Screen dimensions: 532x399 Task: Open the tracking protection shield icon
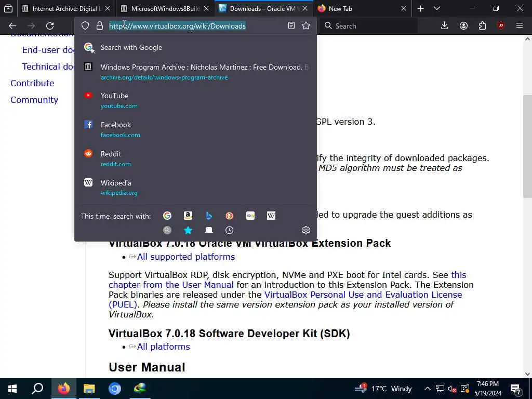tap(85, 26)
